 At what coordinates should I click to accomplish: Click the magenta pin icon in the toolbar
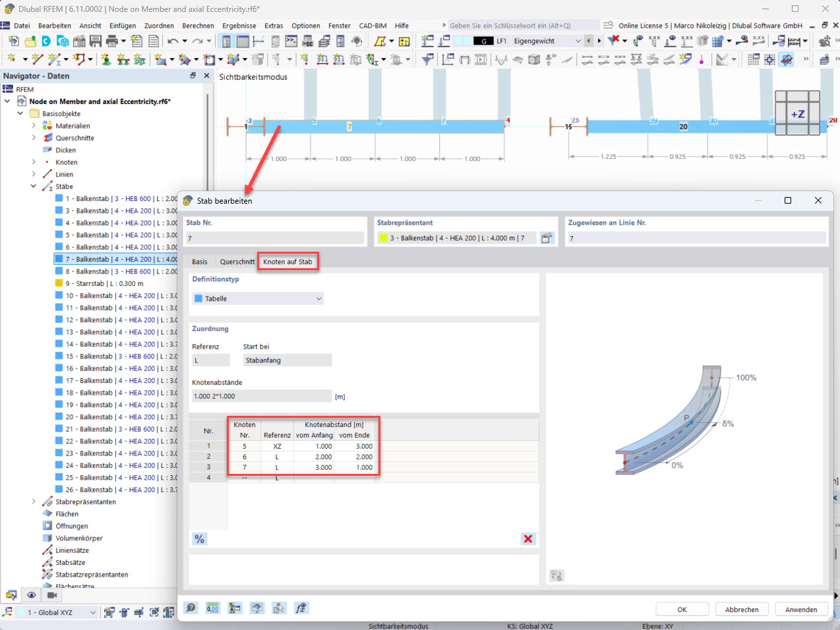pos(701,59)
